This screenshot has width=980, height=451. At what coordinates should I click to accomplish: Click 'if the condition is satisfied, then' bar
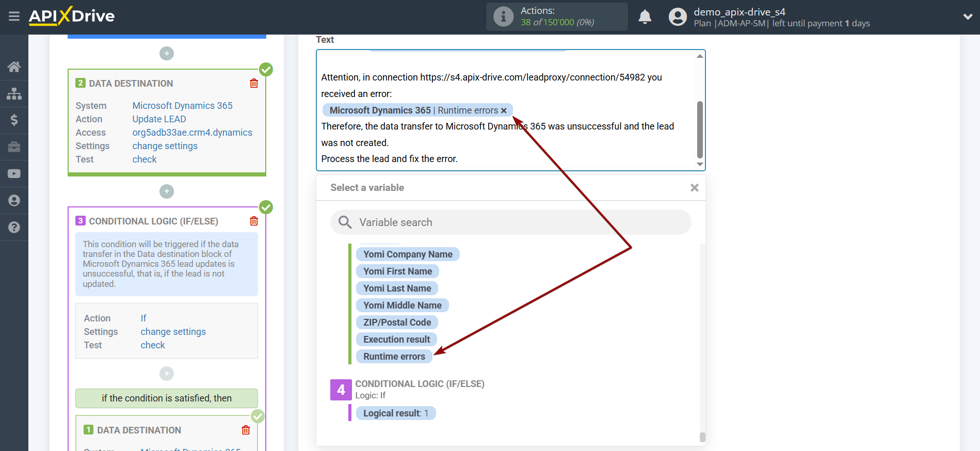(x=167, y=398)
